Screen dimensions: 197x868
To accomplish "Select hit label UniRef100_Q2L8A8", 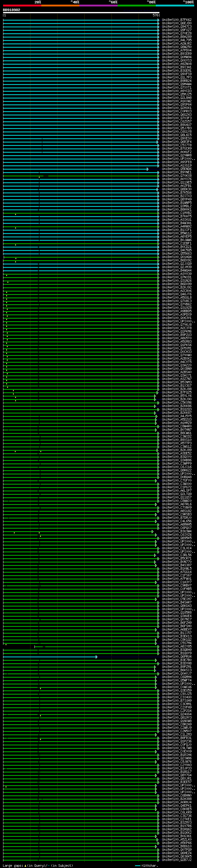I will [176, 98].
